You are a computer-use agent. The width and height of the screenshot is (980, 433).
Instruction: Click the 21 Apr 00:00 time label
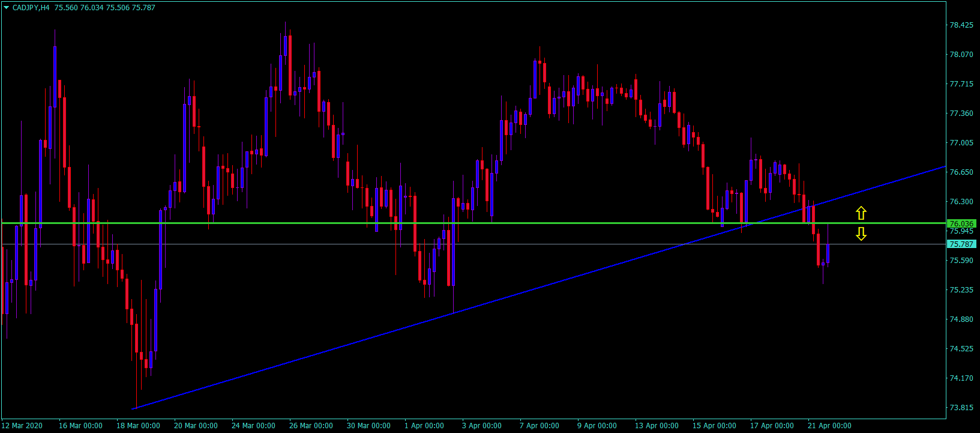[829, 426]
